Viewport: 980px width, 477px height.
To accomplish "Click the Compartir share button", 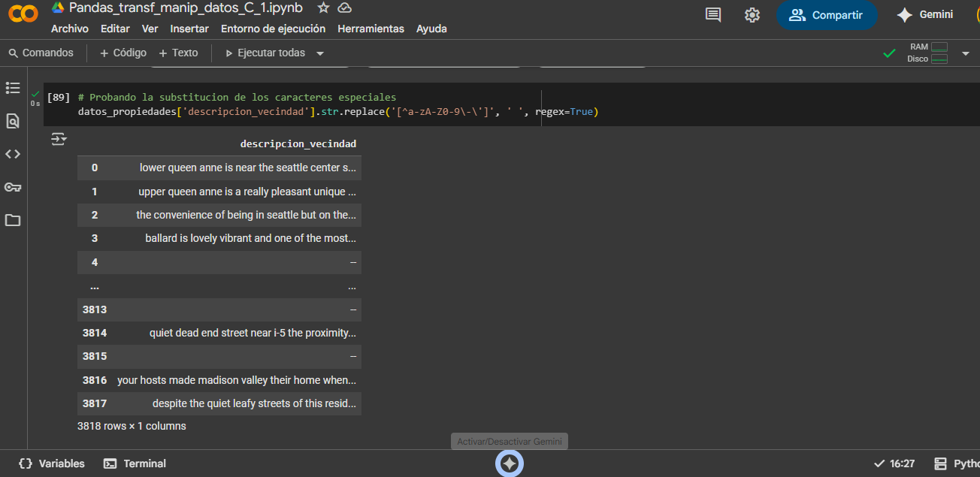I will (827, 15).
